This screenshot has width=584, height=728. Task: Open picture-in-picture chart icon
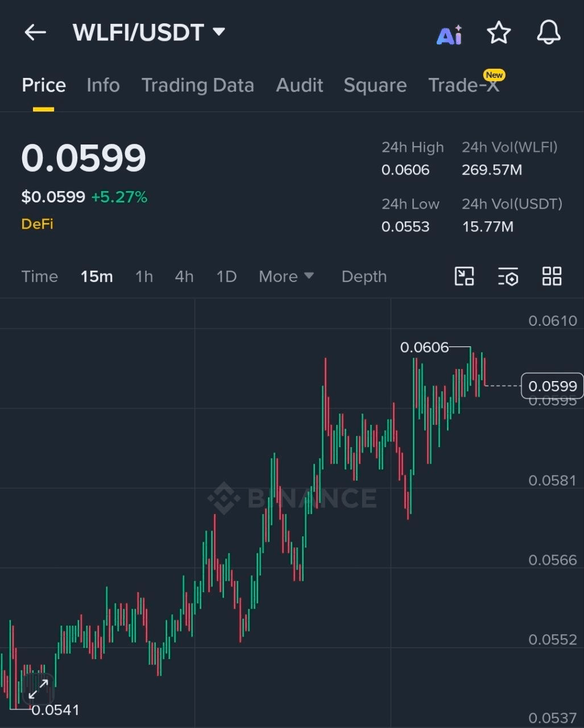coord(465,276)
